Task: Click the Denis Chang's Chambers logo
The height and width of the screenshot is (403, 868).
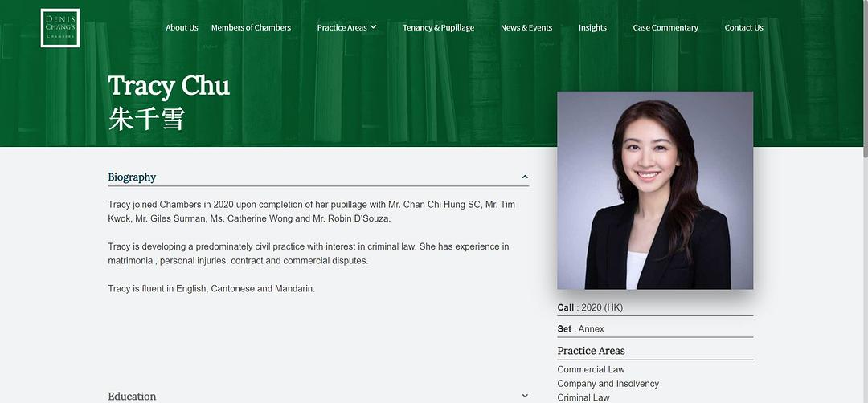Action: pyautogui.click(x=60, y=28)
